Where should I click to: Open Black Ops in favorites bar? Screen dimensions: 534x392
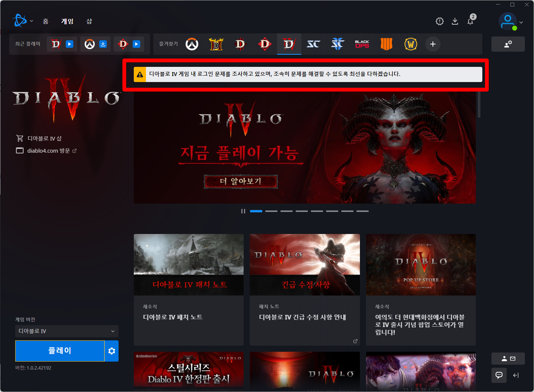[362, 44]
